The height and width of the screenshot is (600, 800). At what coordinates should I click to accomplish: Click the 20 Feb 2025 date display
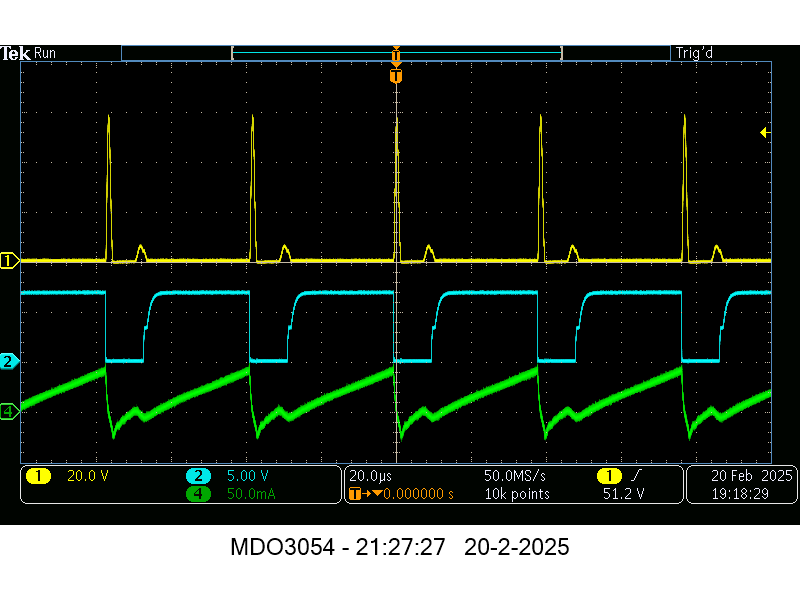pos(740,476)
